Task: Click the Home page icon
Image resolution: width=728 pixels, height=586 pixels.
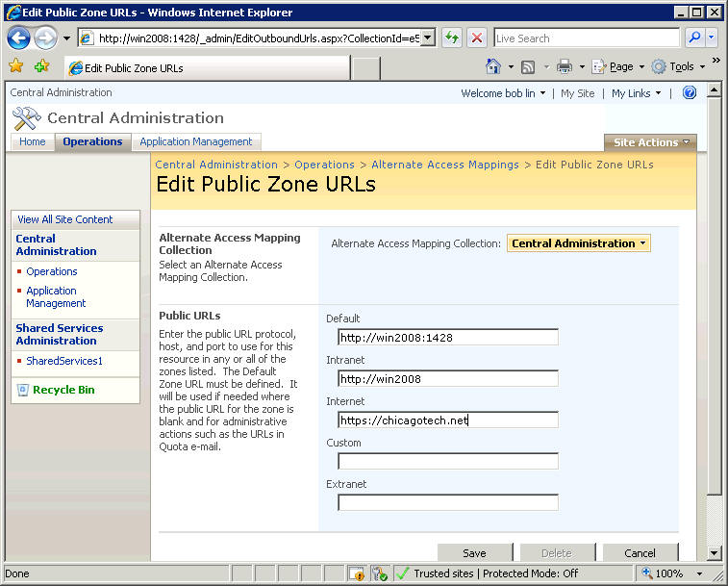Action: click(493, 67)
